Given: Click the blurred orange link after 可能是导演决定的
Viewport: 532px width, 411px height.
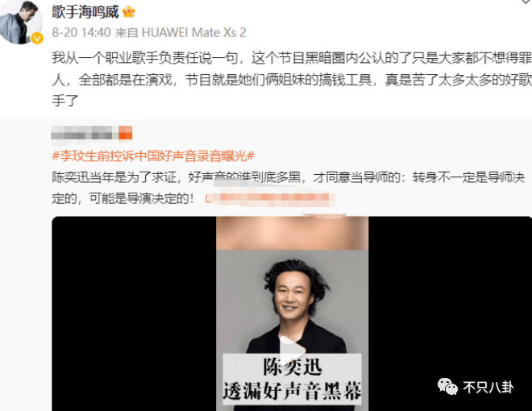Looking at the screenshot, I should tap(268, 198).
